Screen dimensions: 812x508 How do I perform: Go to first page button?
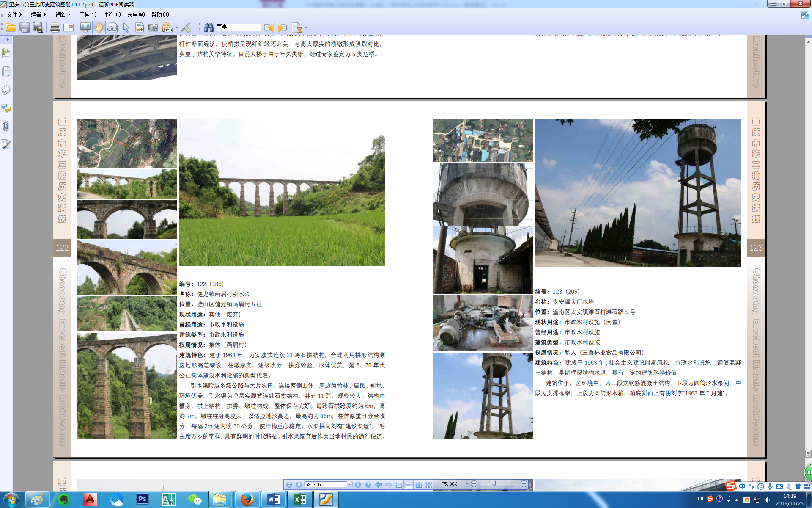[x=289, y=484]
